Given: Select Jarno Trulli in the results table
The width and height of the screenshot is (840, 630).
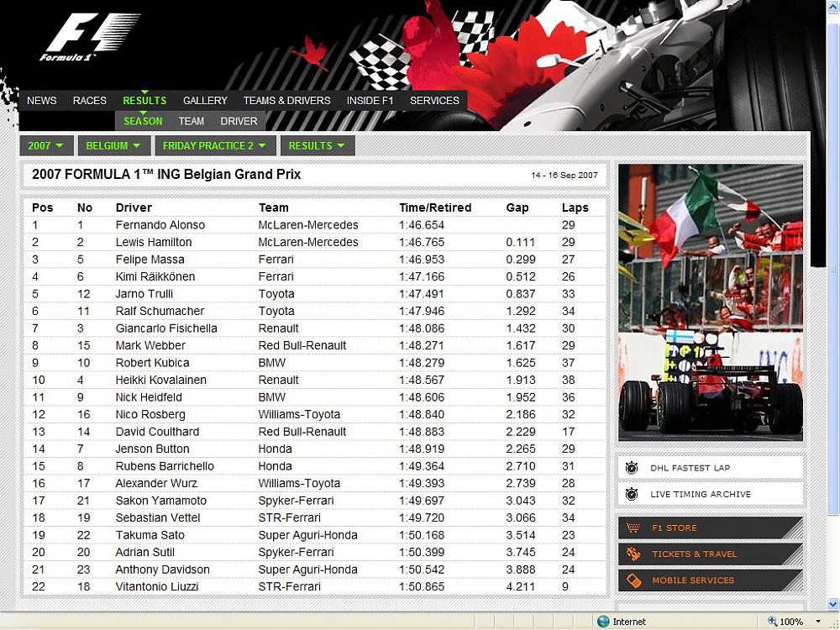Looking at the screenshot, I should click(x=144, y=293).
